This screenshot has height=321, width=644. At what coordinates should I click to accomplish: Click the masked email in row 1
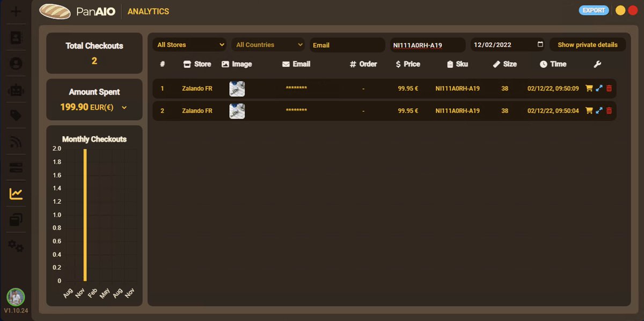[296, 88]
